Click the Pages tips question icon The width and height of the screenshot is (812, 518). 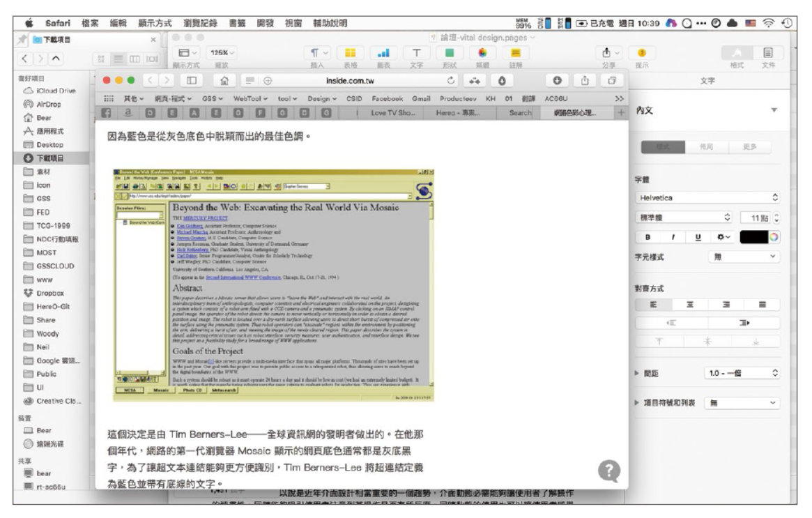click(642, 53)
